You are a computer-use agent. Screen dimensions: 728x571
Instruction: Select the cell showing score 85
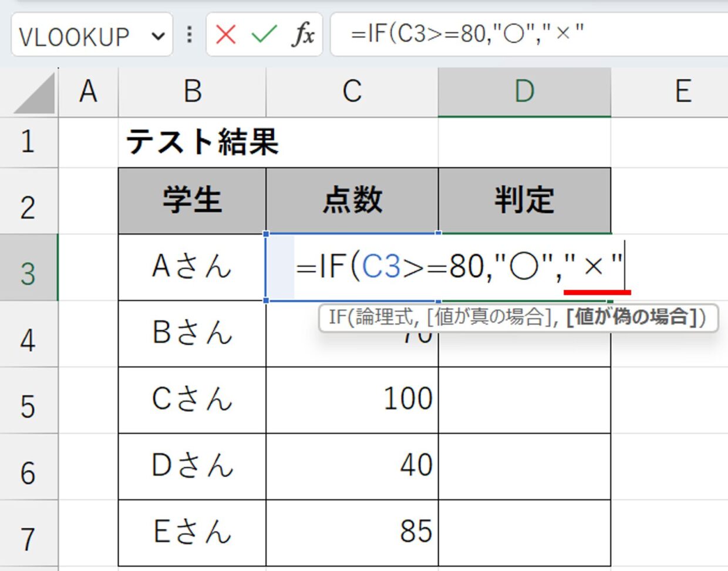click(x=352, y=532)
